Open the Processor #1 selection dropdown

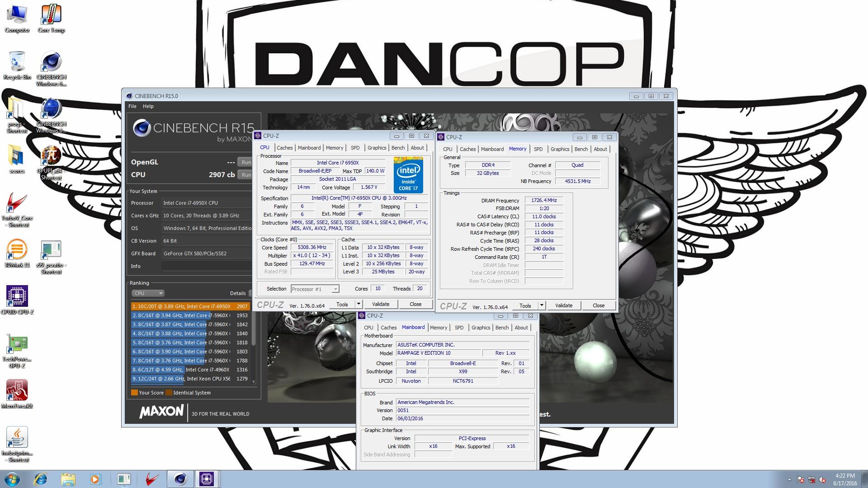315,289
